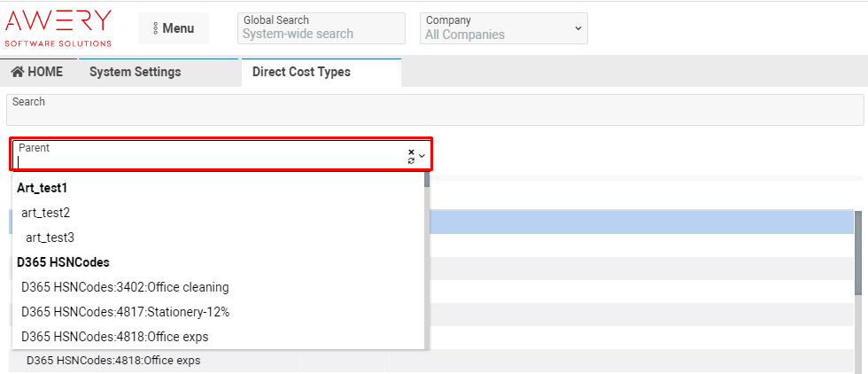Image resolution: width=868 pixels, height=374 pixels.
Task: Click the AWERY Software Solutions logo
Action: (x=58, y=27)
